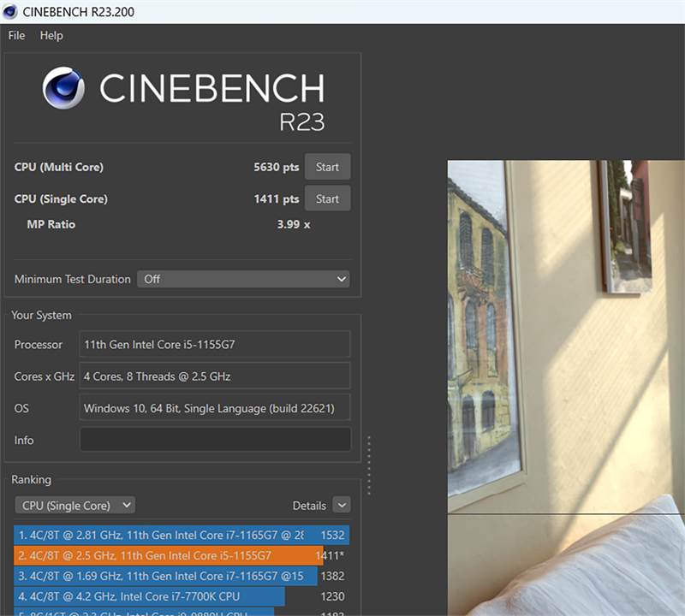
Task: Open the Minimum Test Duration dropdown
Action: (243, 279)
